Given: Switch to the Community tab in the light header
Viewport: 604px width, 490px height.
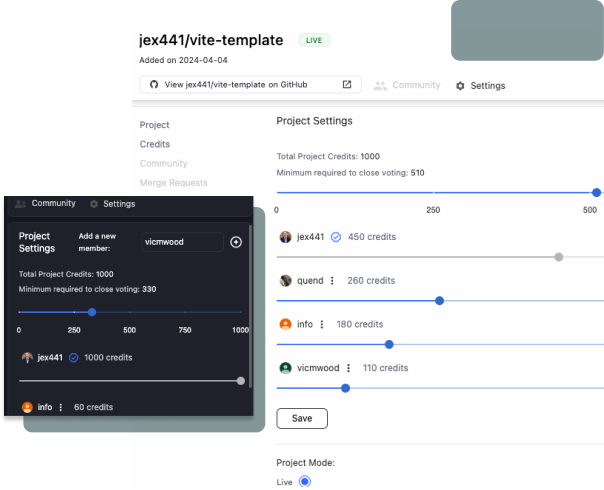Looking at the screenshot, I should click(407, 86).
